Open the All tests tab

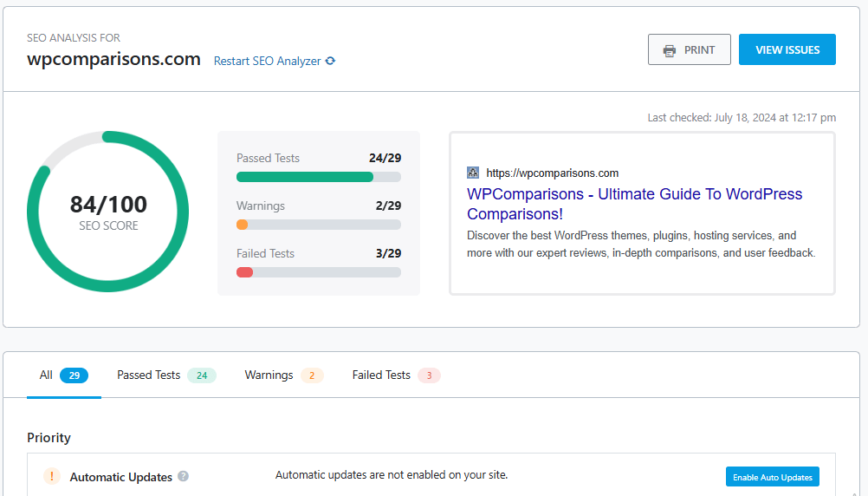click(x=63, y=375)
